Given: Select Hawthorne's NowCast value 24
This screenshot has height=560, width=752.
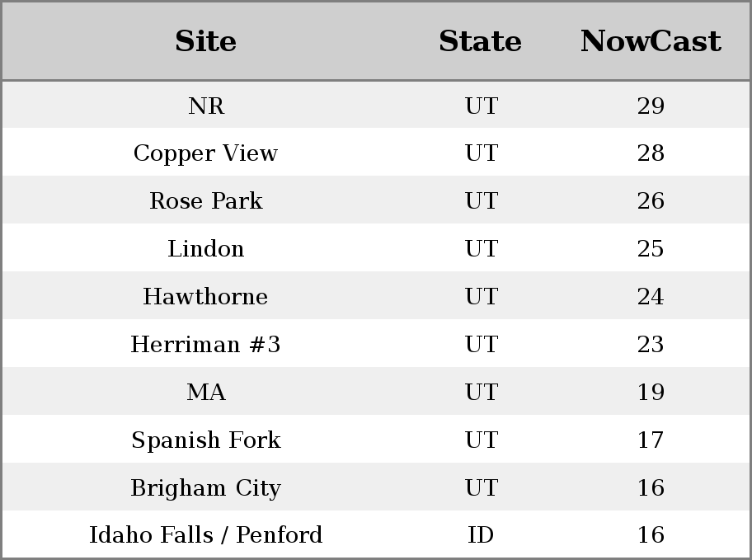Looking at the screenshot, I should [x=651, y=297].
